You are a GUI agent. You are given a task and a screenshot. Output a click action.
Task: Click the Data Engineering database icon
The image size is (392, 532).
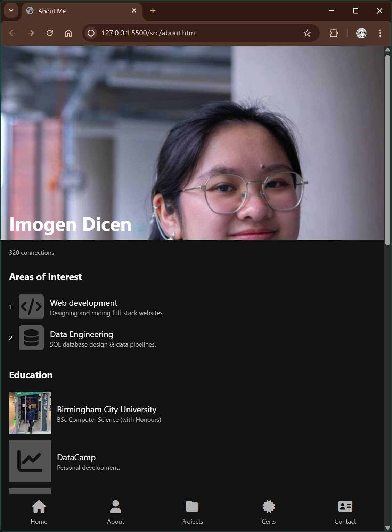point(31,338)
